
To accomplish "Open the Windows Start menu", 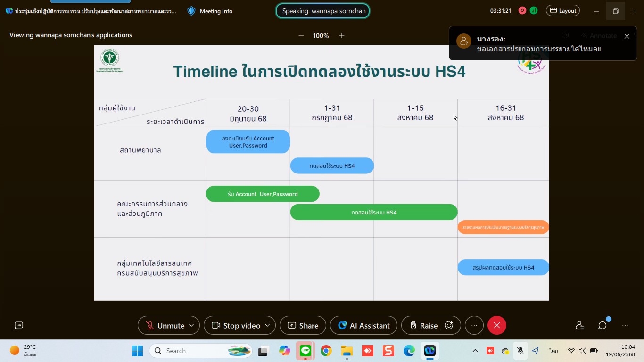I will (137, 351).
